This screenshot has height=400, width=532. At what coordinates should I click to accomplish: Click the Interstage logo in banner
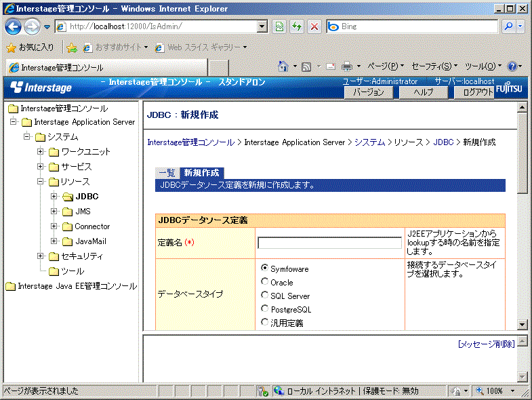click(41, 87)
